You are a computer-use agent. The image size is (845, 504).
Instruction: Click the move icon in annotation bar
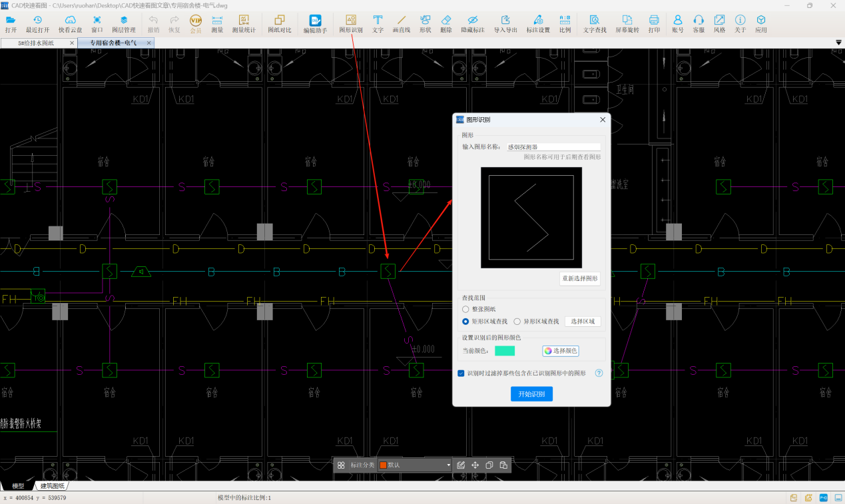pyautogui.click(x=475, y=465)
